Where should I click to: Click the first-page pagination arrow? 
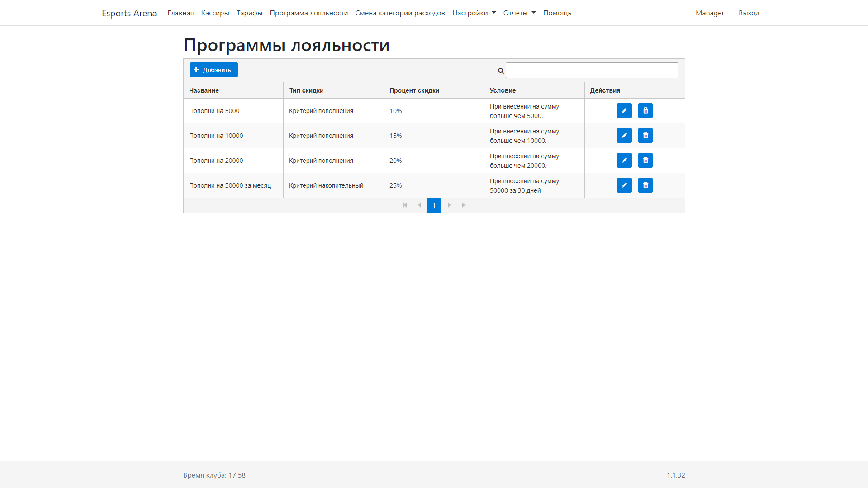click(x=405, y=205)
